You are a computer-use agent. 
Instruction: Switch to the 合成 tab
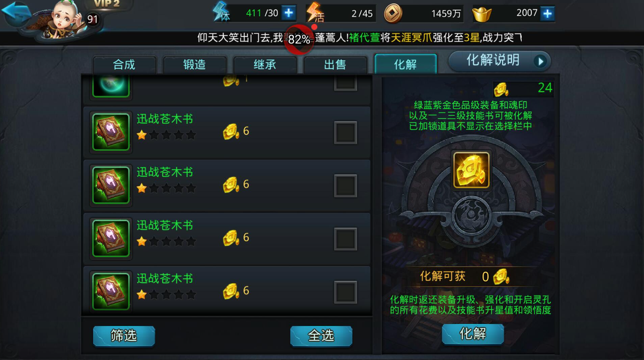124,65
